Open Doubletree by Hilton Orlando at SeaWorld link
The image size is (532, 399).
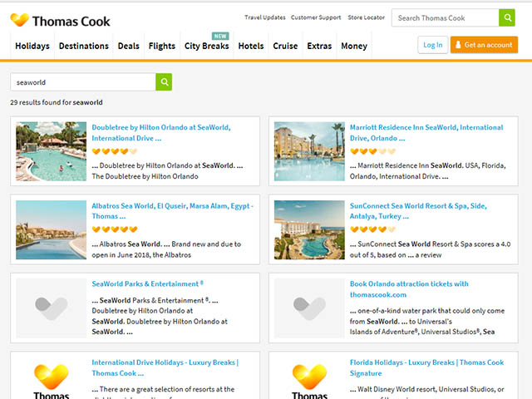[161, 133]
